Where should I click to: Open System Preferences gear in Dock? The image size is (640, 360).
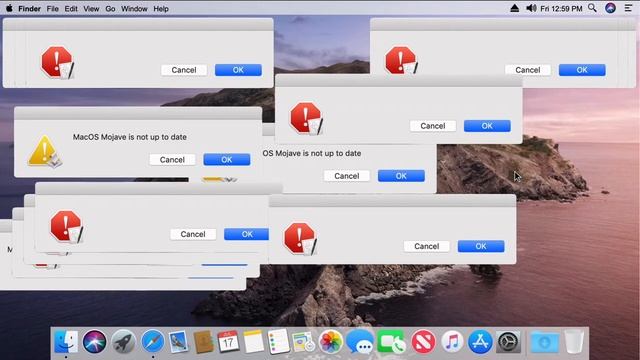(x=509, y=342)
